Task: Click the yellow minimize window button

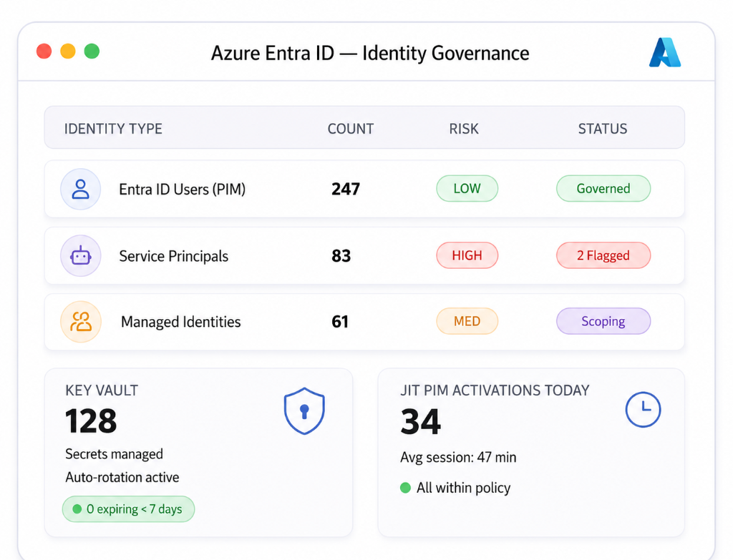Action: [68, 51]
